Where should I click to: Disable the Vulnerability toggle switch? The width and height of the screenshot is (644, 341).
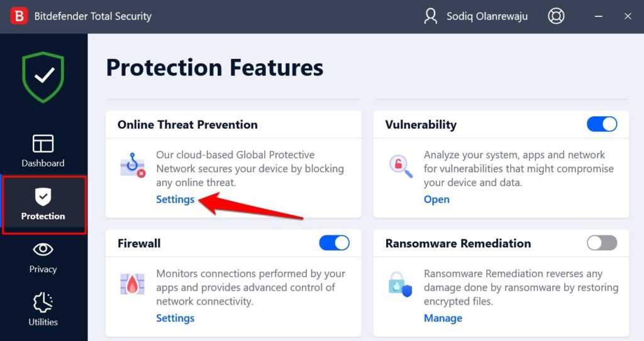[x=602, y=124]
